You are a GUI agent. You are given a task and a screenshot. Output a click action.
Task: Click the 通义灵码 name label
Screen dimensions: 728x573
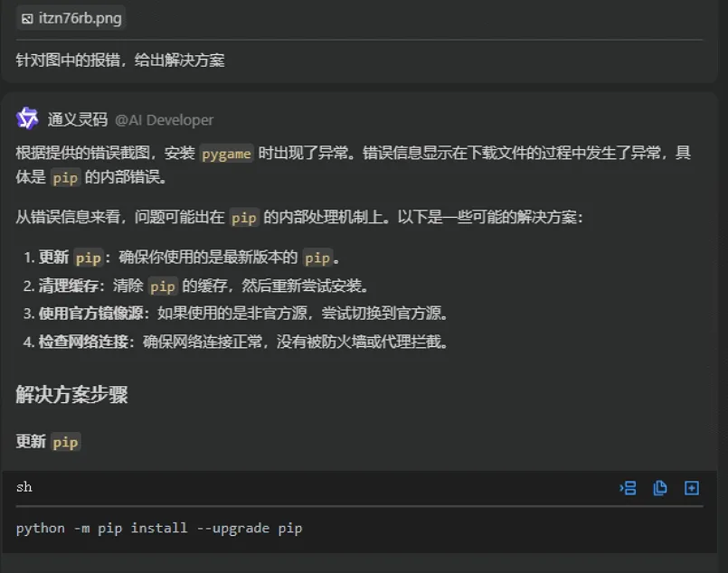[x=78, y=119]
